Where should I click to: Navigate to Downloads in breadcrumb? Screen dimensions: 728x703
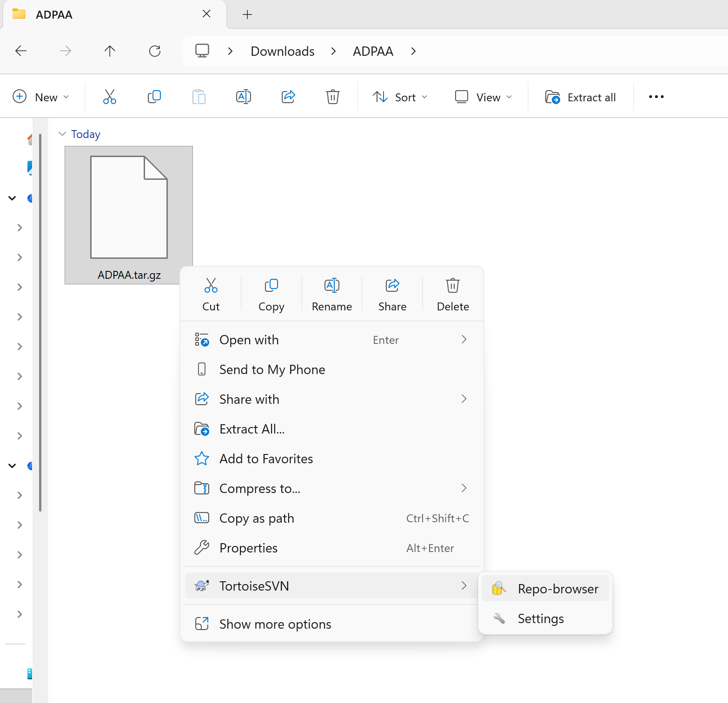[282, 51]
